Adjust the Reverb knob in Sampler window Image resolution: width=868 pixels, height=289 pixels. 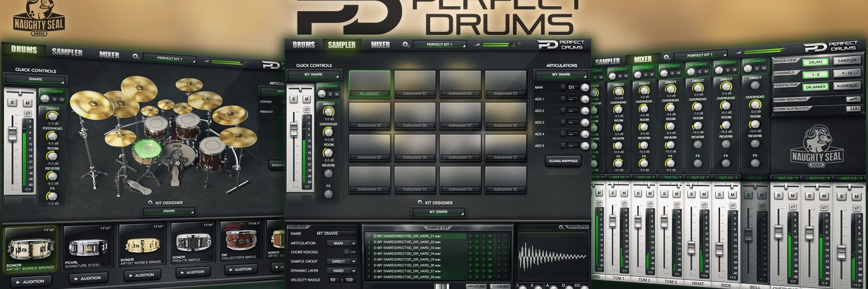coord(329,174)
